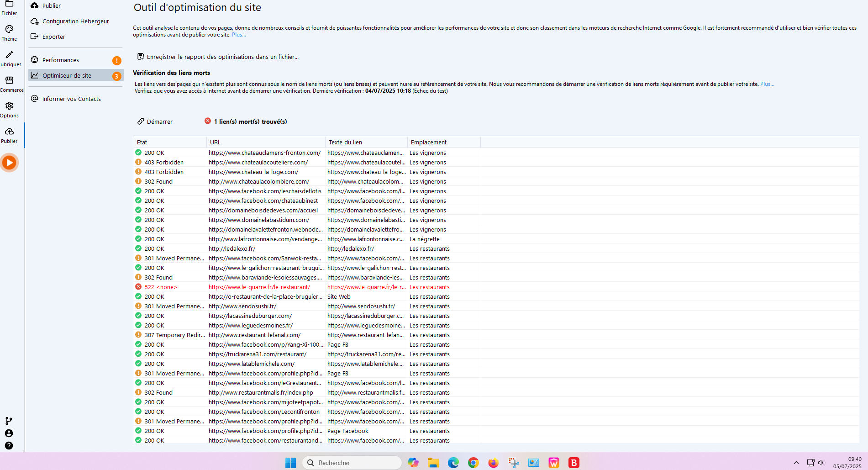The image size is (868, 470).
Task: Show hidden icons in the system tray
Action: coord(796,463)
